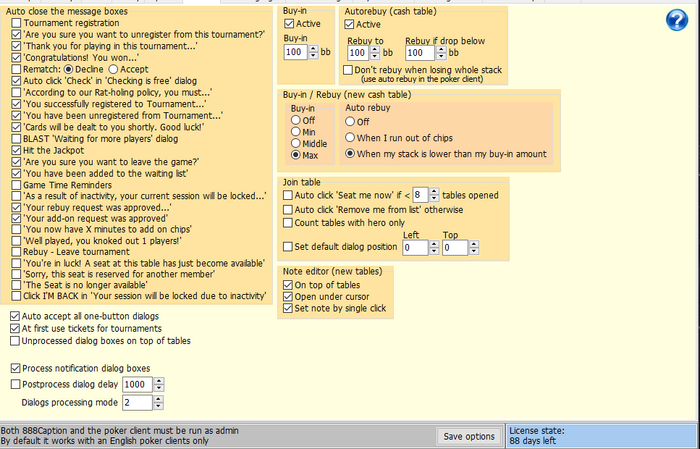The height and width of the screenshot is (449, 700).
Task: Select the Rematch Decline radio button
Action: [68, 69]
